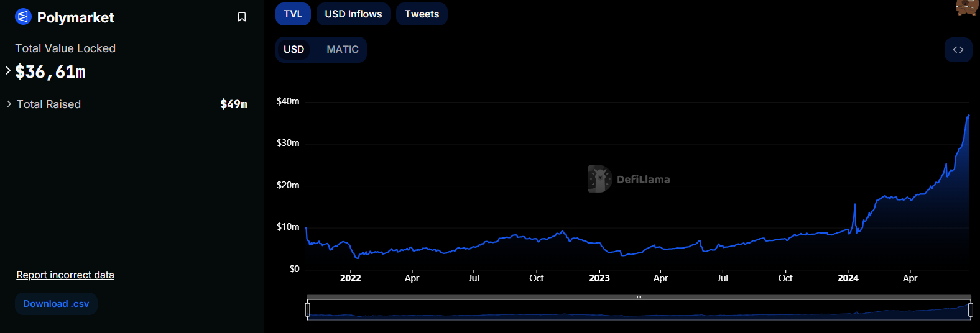
Task: Click the $0 y-axis label
Action: click(x=295, y=269)
